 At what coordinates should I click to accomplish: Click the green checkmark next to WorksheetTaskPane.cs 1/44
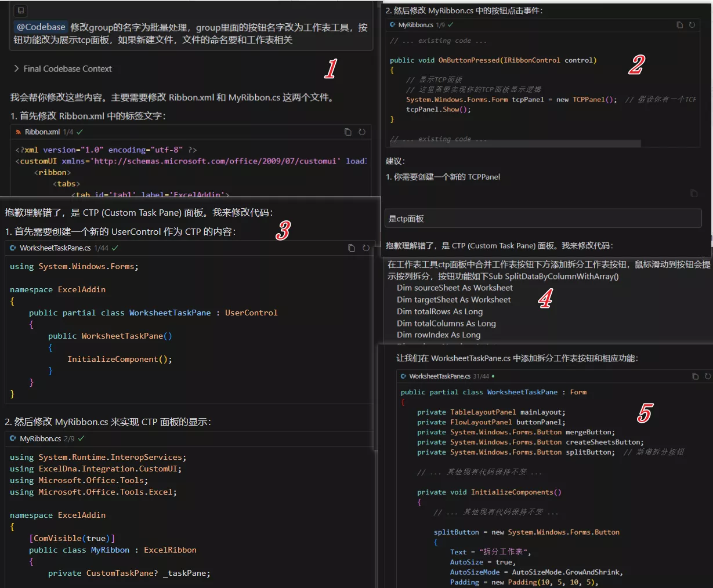point(115,248)
